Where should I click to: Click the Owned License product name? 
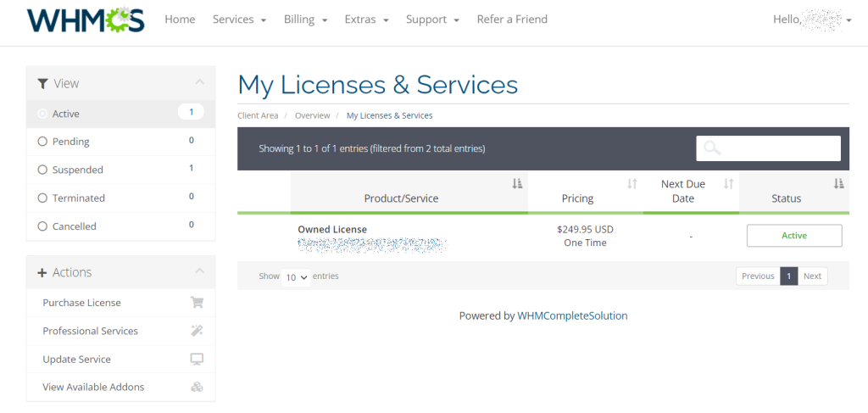click(332, 229)
